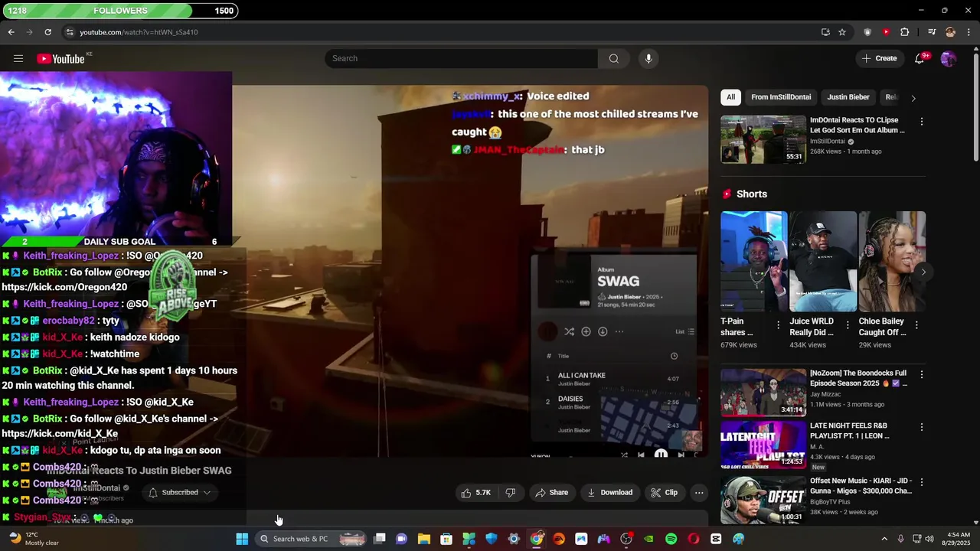
Task: Open the Offset New Music video thumbnail
Action: [763, 500]
